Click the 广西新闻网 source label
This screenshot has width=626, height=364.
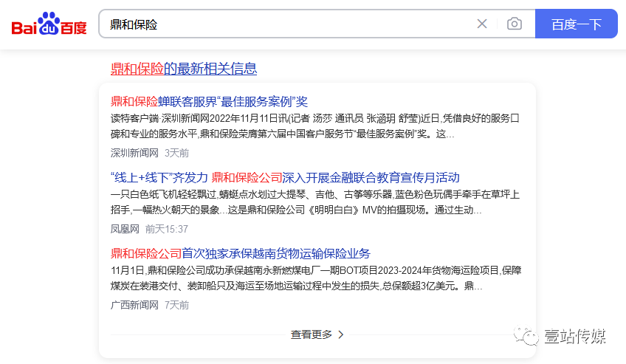pyautogui.click(x=134, y=305)
